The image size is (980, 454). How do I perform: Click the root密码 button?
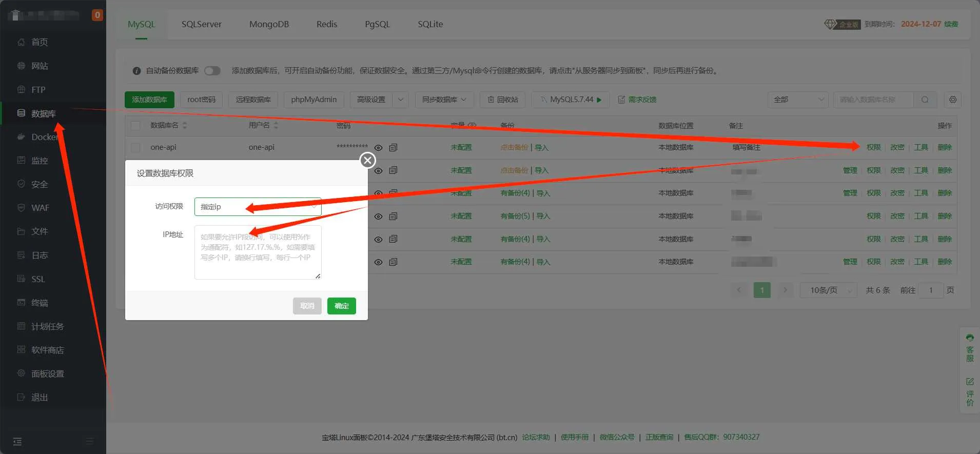point(201,100)
